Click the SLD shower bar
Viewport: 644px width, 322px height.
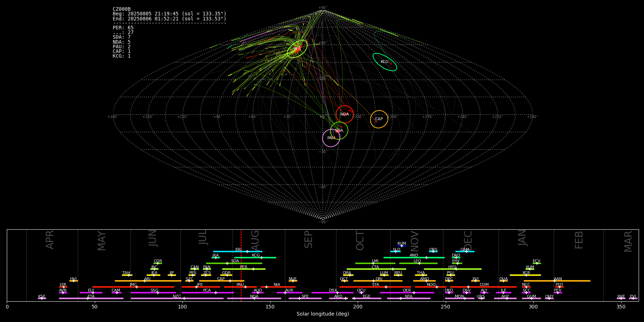click(396, 252)
